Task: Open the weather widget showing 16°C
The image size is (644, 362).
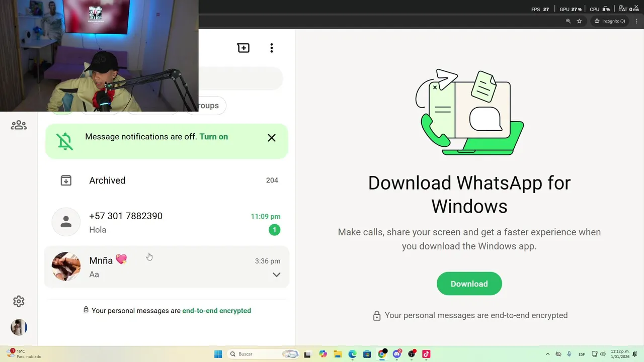Action: tap(24, 354)
